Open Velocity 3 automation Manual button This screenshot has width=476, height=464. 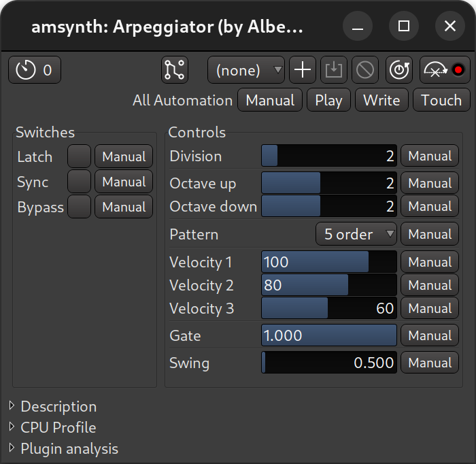430,308
